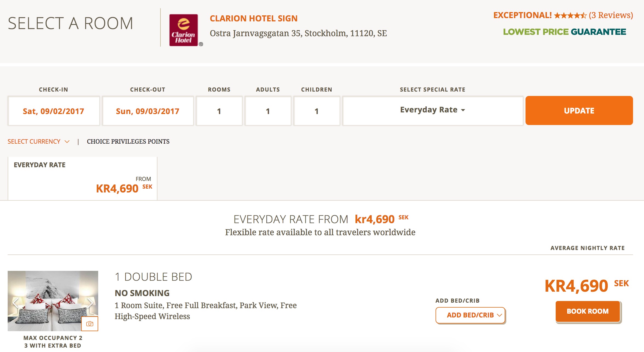Open the Everyday Rate special rate dropdown
Screen dimensions: 644x352
coord(433,110)
